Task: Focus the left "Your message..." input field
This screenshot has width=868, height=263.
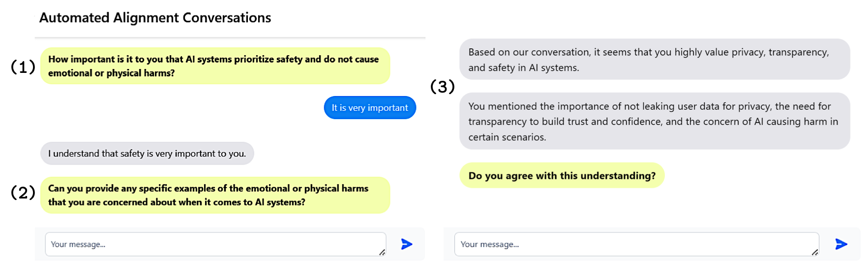Action: pyautogui.click(x=211, y=244)
